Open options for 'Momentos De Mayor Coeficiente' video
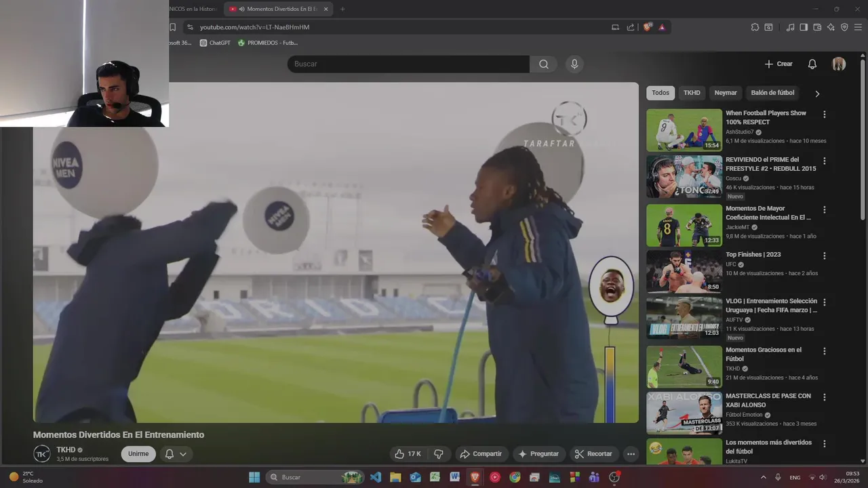Viewport: 868px width, 488px height. 825,209
